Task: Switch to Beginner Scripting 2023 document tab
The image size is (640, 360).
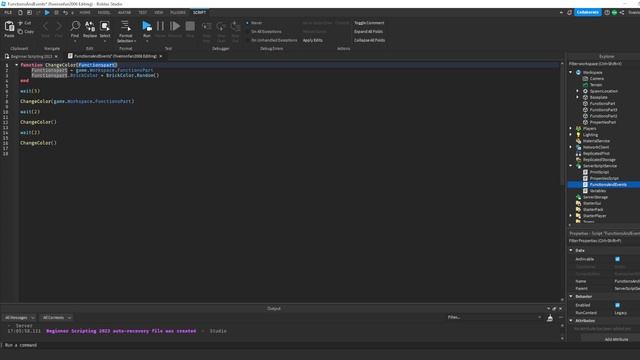Action: tap(31, 56)
